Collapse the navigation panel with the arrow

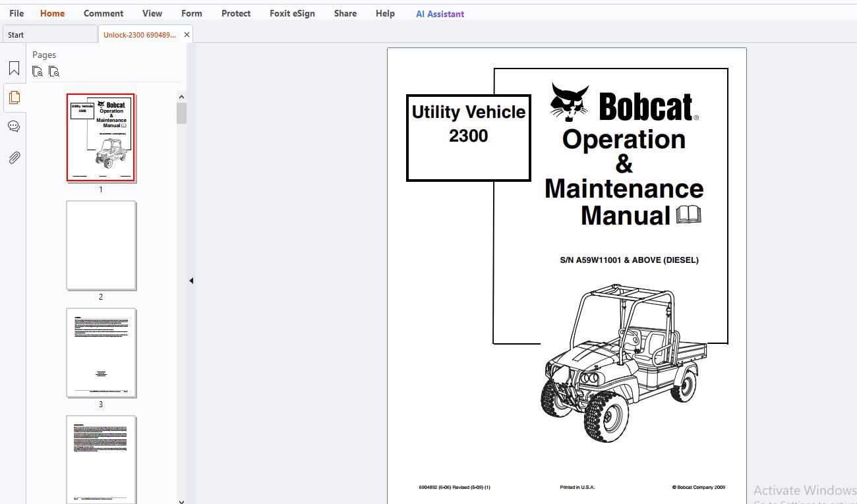[x=191, y=281]
